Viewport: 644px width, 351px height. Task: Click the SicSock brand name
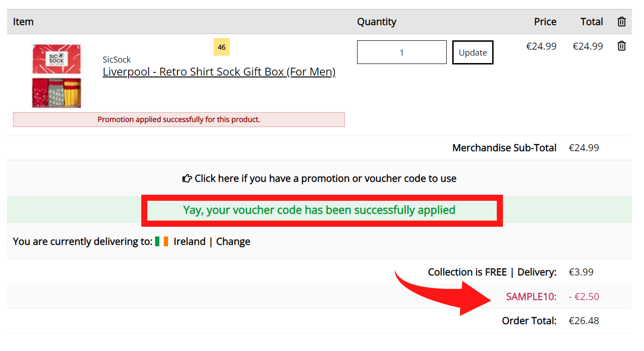pos(117,60)
